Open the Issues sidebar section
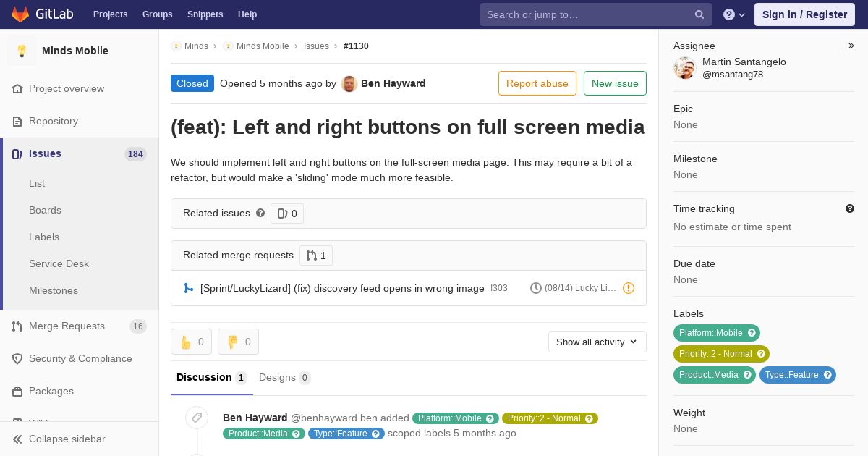 point(80,153)
